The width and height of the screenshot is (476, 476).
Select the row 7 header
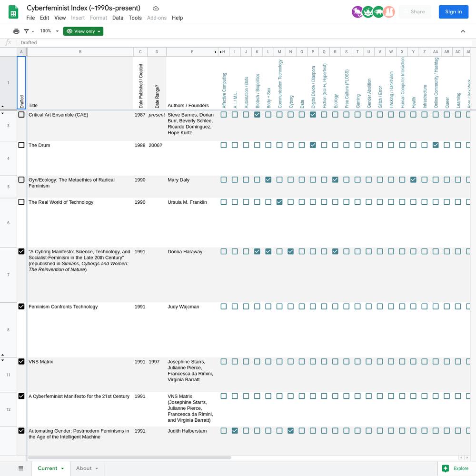pos(8,275)
